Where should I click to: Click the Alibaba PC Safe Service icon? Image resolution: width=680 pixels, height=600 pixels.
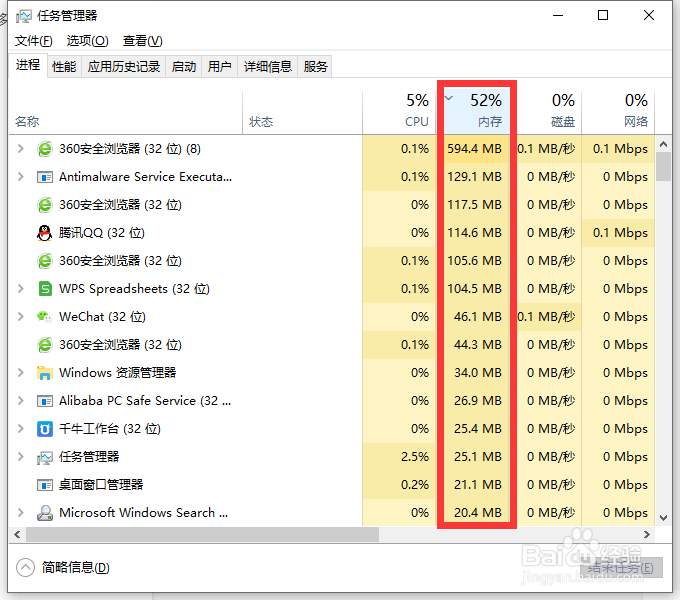pyautogui.click(x=45, y=401)
